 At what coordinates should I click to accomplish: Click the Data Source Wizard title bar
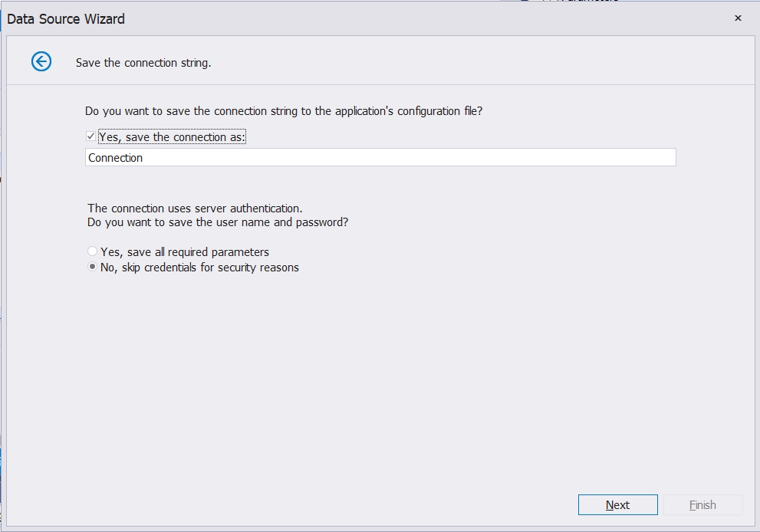pos(65,18)
